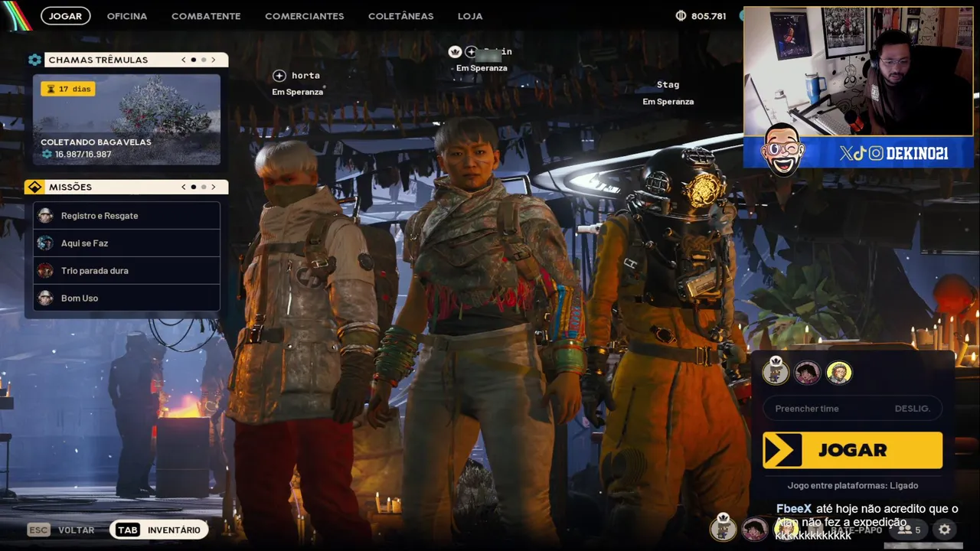Select second page dot in Chamas Trêmulas

tap(204, 60)
